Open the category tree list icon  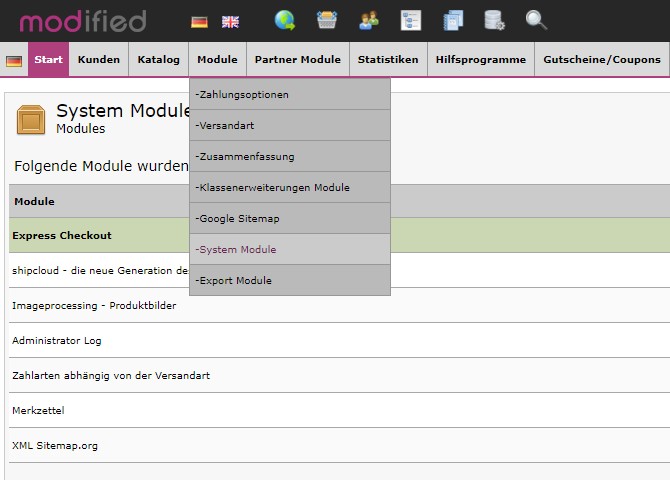pyautogui.click(x=411, y=21)
